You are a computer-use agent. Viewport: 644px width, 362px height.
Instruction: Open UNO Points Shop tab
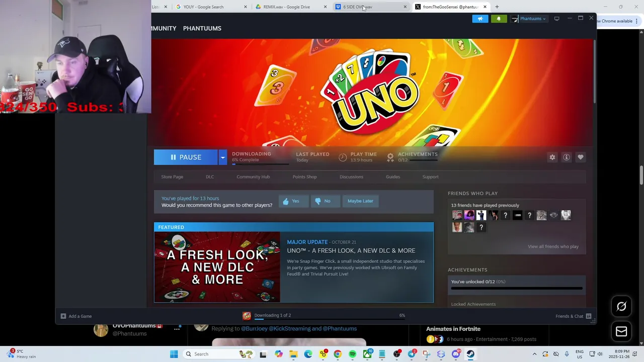(305, 177)
